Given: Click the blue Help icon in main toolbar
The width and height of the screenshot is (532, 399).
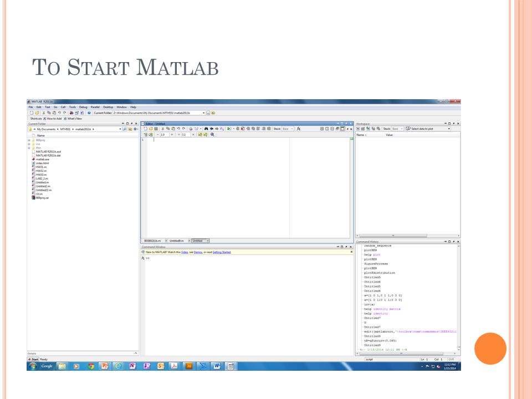Looking at the screenshot, I should 89,112.
